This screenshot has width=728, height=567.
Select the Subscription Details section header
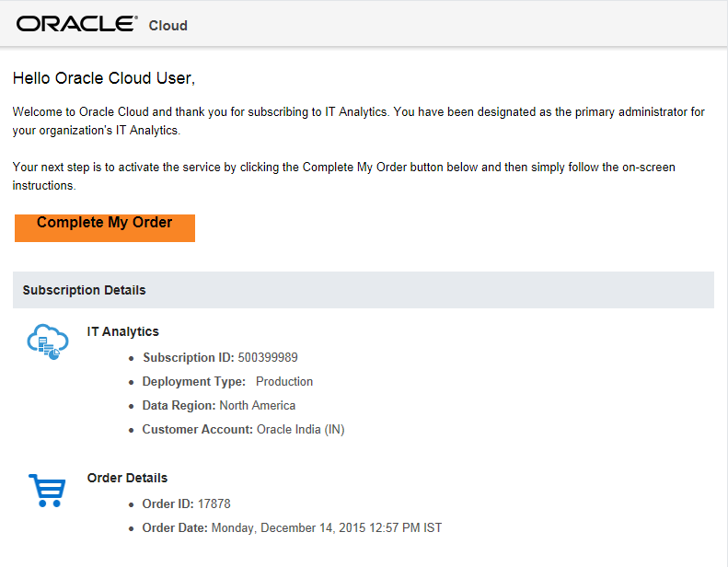85,290
